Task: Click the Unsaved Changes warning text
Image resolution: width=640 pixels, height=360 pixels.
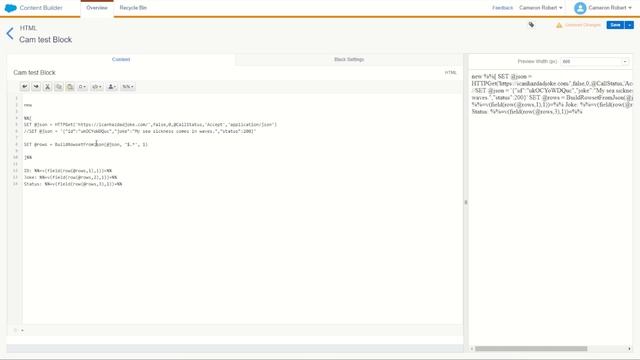Action: tap(582, 25)
